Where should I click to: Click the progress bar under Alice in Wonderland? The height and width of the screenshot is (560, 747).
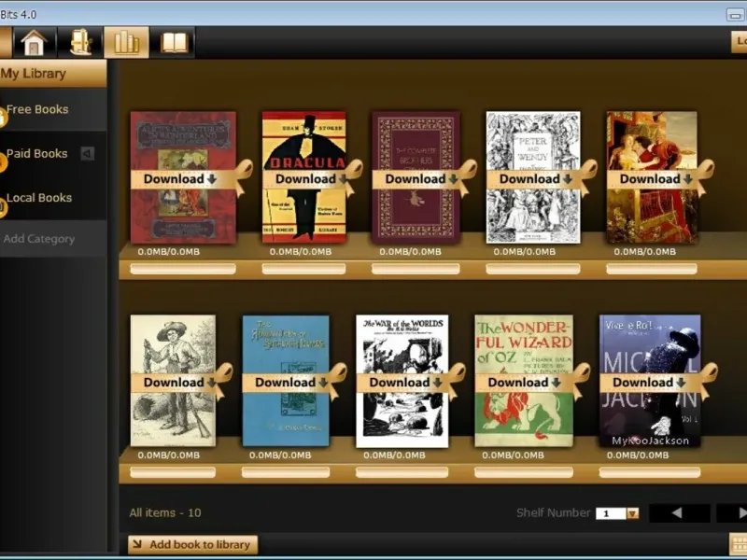(x=183, y=269)
